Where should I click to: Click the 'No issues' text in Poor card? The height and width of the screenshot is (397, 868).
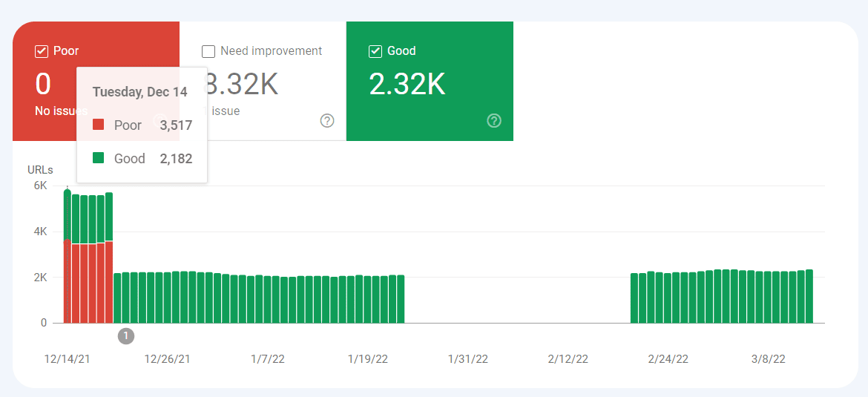pos(59,111)
